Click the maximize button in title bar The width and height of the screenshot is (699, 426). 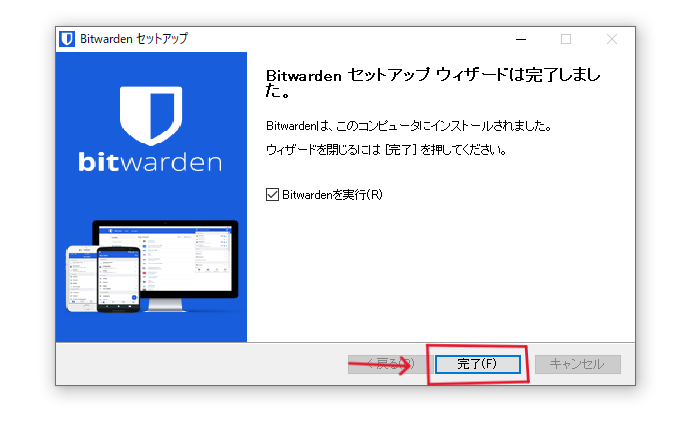click(566, 39)
